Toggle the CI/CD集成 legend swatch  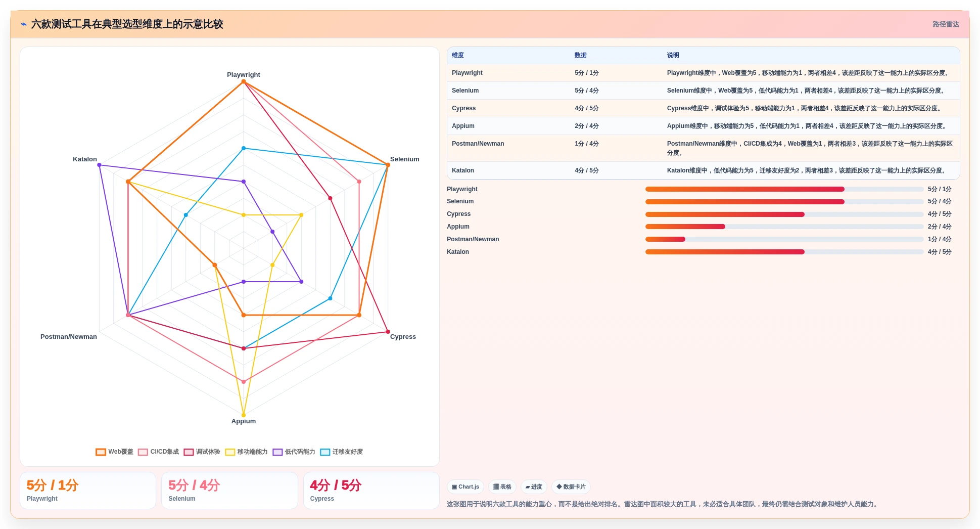(x=143, y=452)
